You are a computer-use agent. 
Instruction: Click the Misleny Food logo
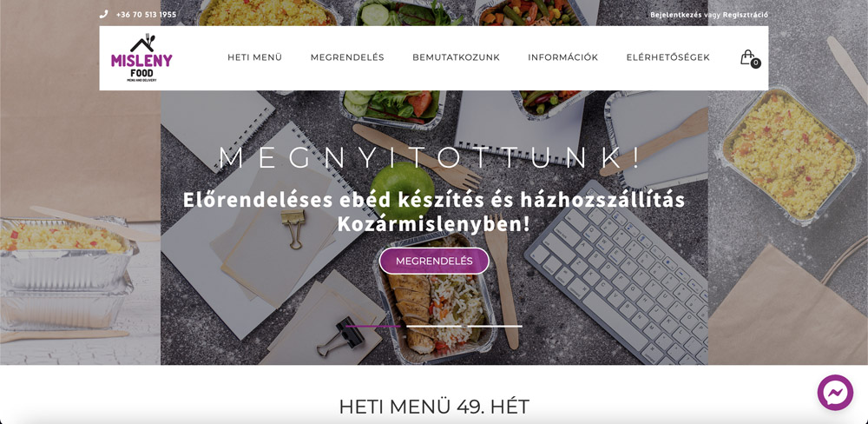141,57
